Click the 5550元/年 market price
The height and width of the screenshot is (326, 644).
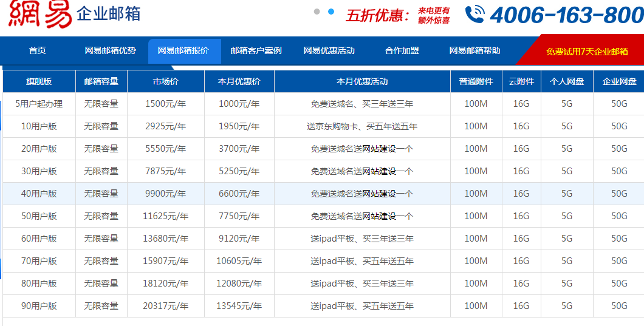pyautogui.click(x=165, y=149)
